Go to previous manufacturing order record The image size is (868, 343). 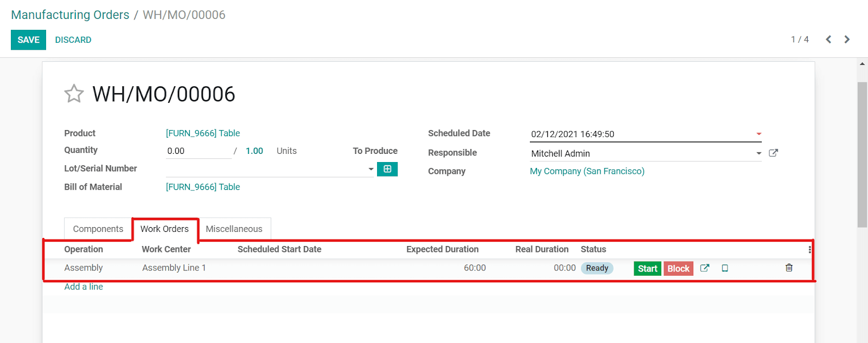(x=828, y=40)
